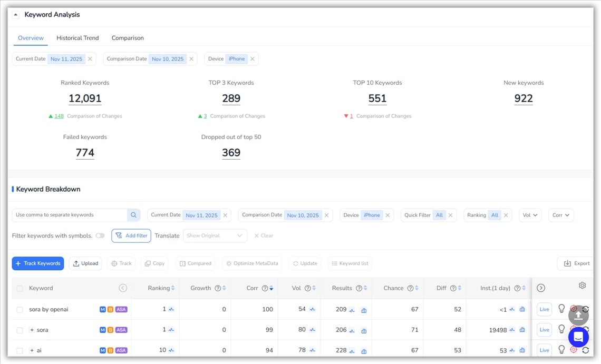Click the scroll-to-top arrow icon
Screen dimensions: 601x364
pos(578,315)
